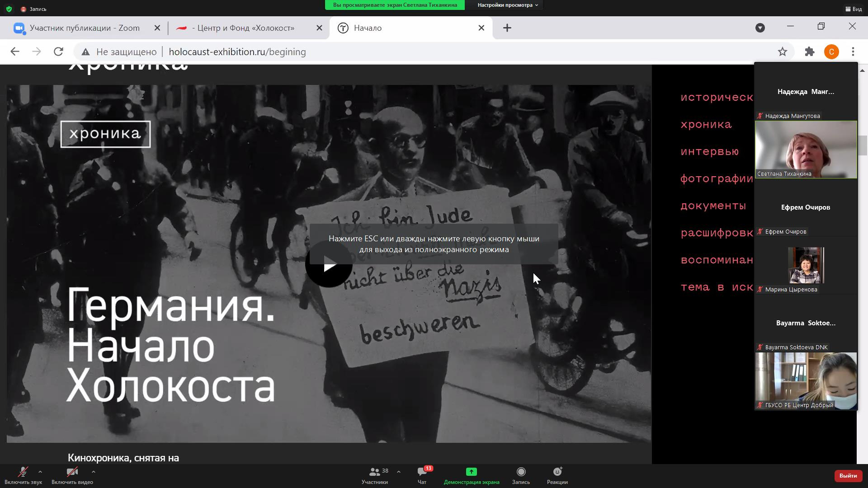Reload the page

pos(58,52)
